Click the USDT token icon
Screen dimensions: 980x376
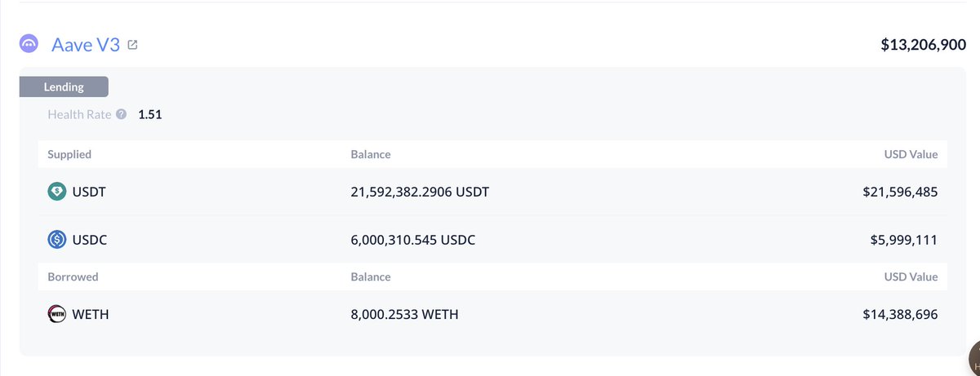point(56,192)
